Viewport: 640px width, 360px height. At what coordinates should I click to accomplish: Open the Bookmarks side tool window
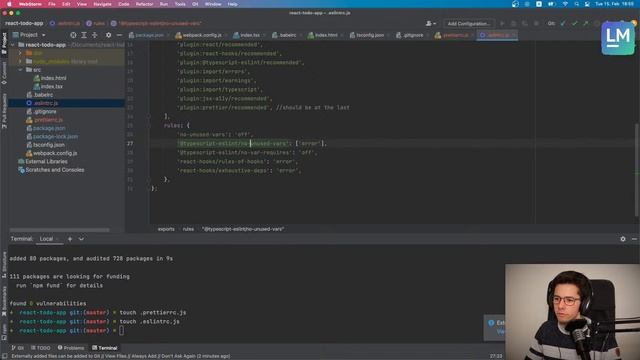click(x=4, y=300)
